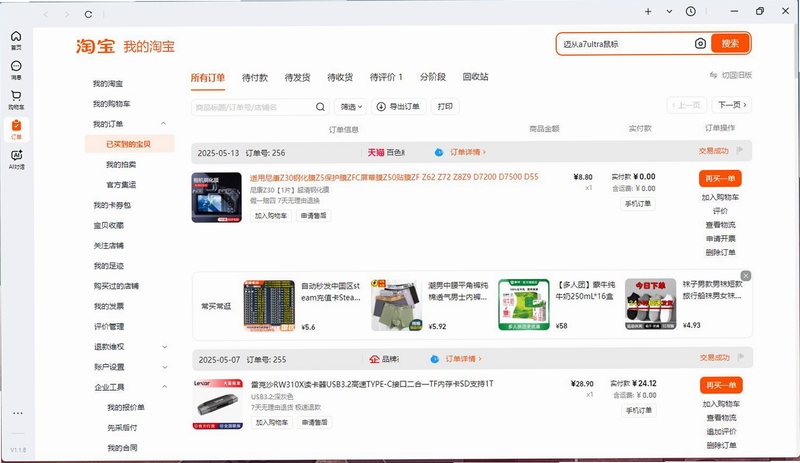
Task: Open the Lexar RW310X card reader title link
Action: (372, 383)
